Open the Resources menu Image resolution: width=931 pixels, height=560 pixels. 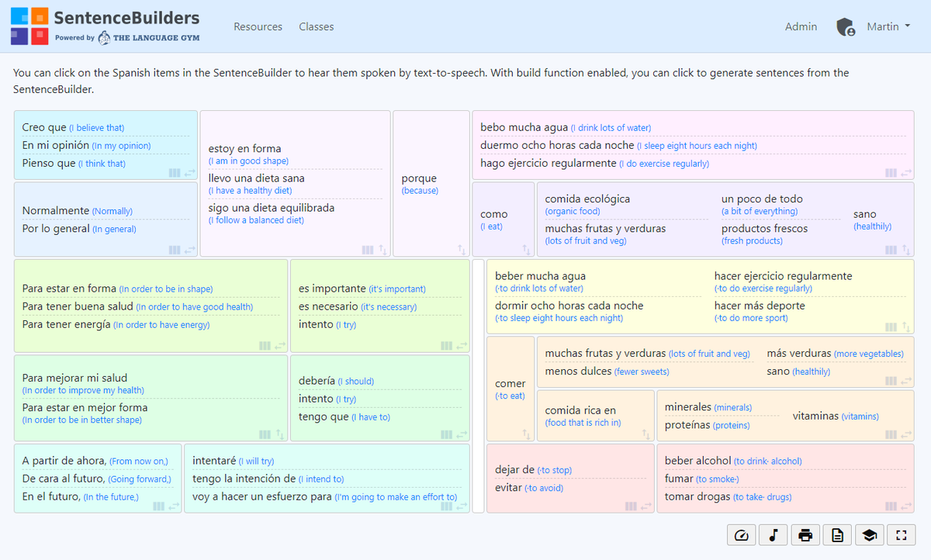258,26
